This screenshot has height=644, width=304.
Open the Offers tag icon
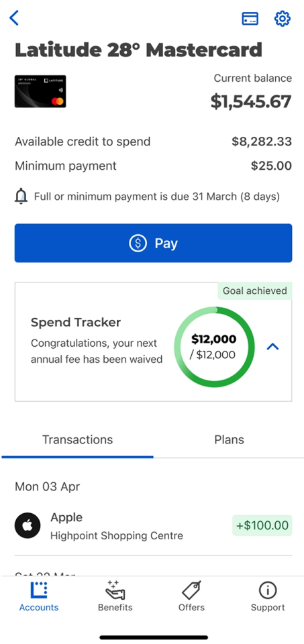coord(191,590)
